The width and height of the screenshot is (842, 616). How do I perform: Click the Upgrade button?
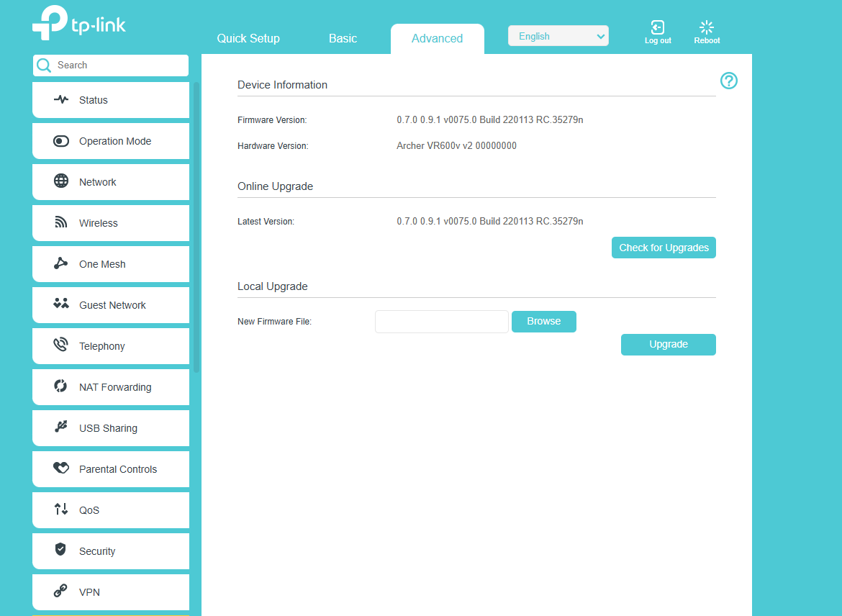pyautogui.click(x=668, y=345)
